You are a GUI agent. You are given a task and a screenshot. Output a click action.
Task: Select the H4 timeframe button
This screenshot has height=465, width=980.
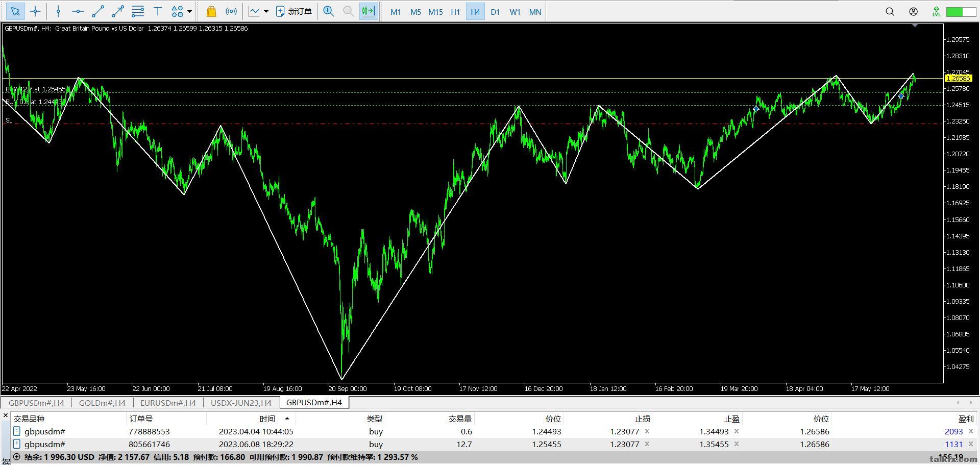(475, 12)
